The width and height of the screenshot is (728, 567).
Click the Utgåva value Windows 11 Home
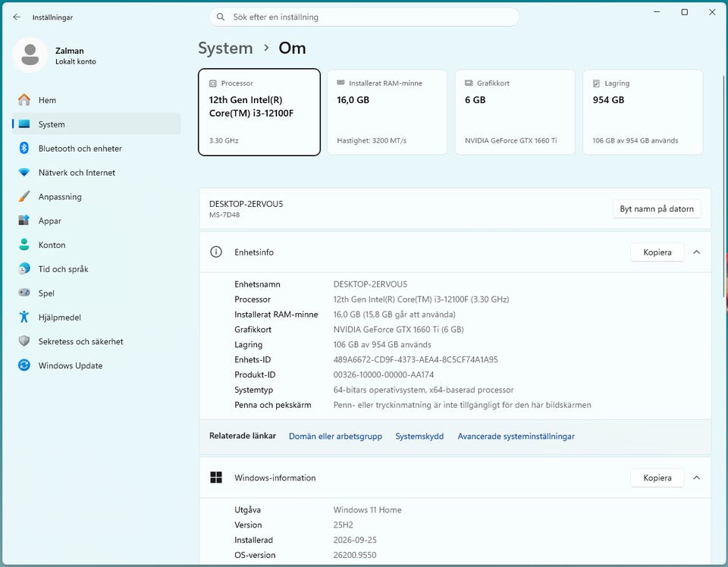pos(367,510)
